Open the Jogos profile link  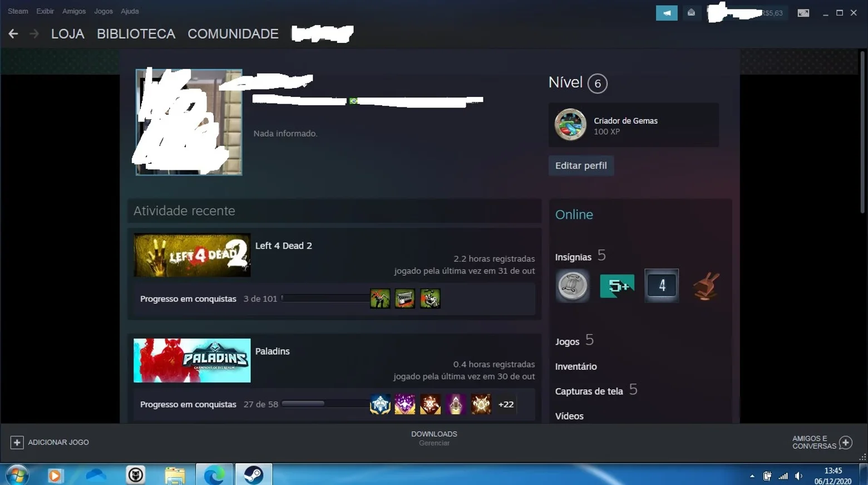[x=567, y=342]
